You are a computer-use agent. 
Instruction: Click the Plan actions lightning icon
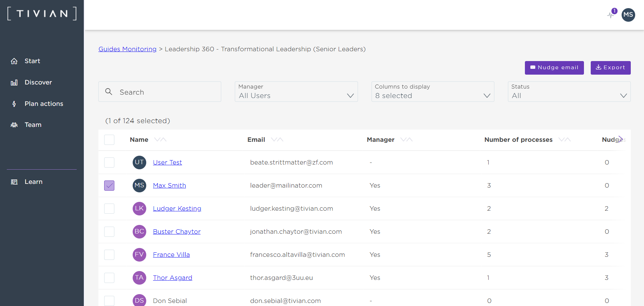(x=14, y=104)
